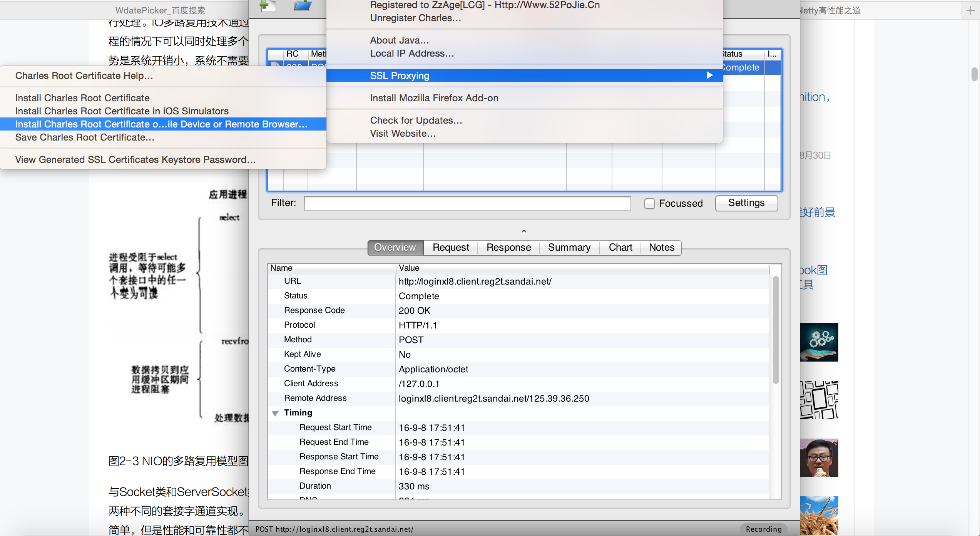Expand the Timing section disclosure triangle
The image size is (980, 536).
point(276,412)
